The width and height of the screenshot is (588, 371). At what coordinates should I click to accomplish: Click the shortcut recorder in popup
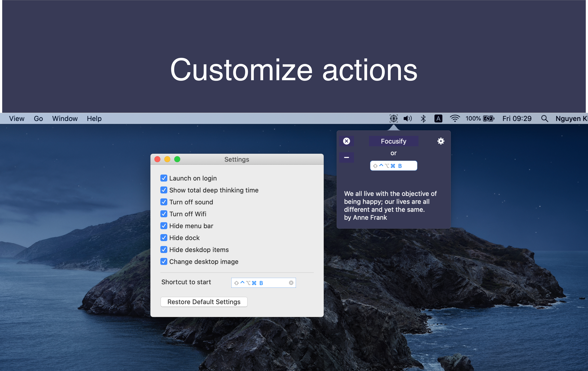click(x=393, y=166)
